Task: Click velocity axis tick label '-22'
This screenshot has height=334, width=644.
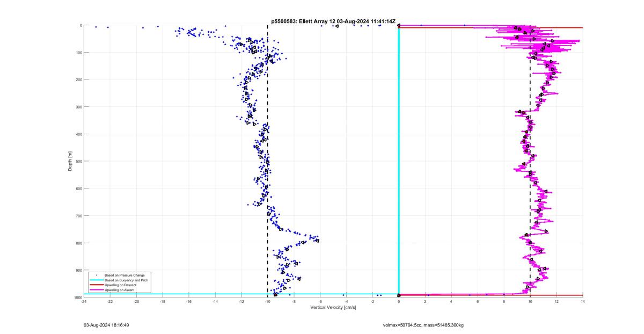Action: (x=110, y=302)
